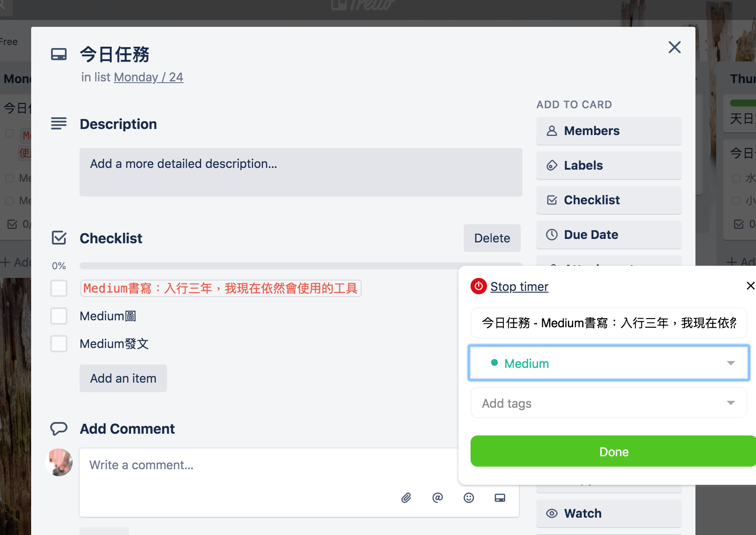
Task: Click the emoji smiley icon in comment box
Action: [x=469, y=498]
